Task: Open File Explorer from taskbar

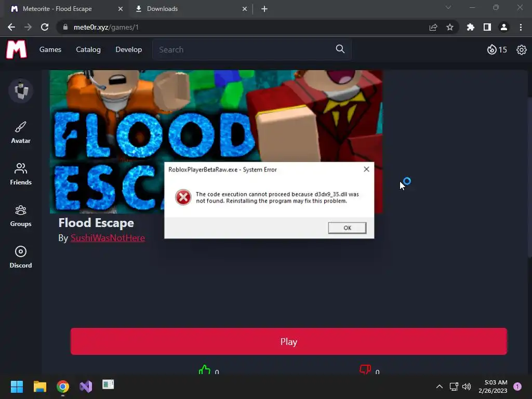Action: 39,387
